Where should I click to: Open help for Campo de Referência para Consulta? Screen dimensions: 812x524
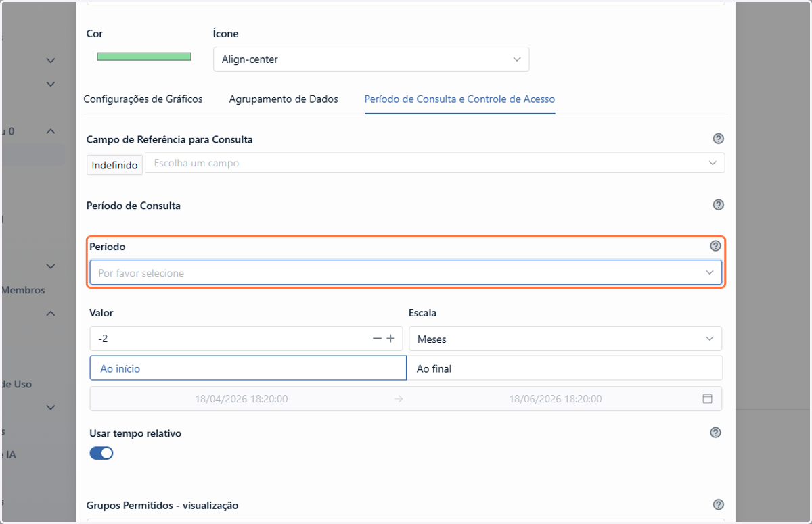(719, 139)
